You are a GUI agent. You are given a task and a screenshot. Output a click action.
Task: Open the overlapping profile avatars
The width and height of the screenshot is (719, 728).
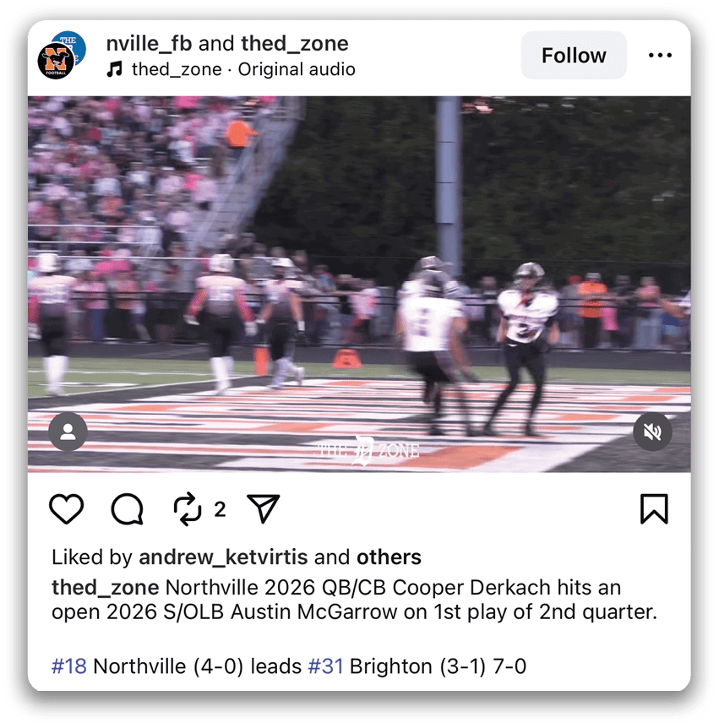(62, 55)
